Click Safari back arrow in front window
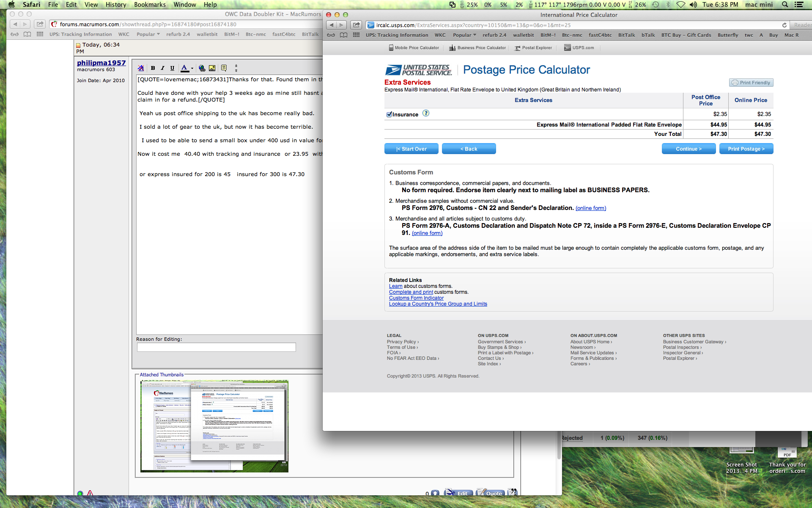The width and height of the screenshot is (812, 508). pyautogui.click(x=332, y=25)
